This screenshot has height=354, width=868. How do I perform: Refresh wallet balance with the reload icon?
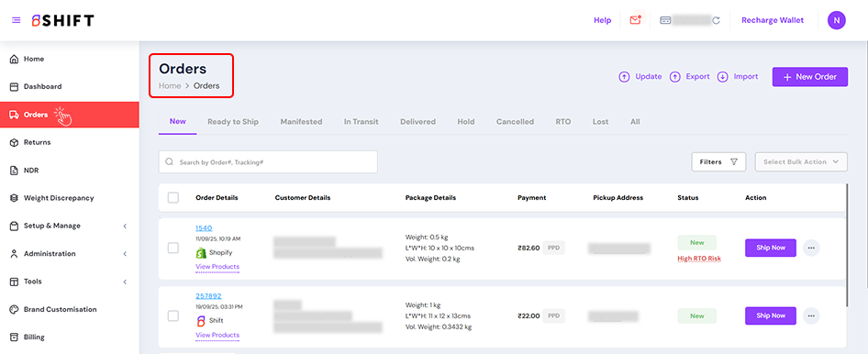click(x=716, y=20)
